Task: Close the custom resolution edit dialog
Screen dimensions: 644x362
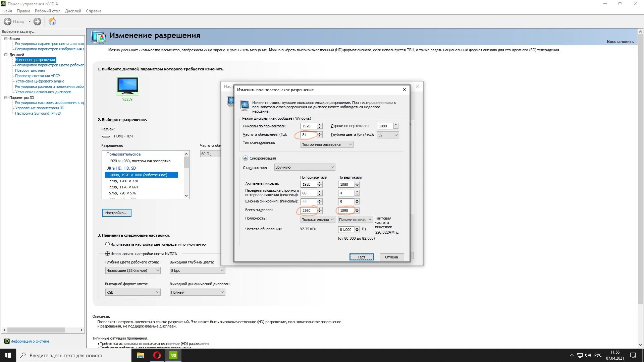Action: pos(404,89)
